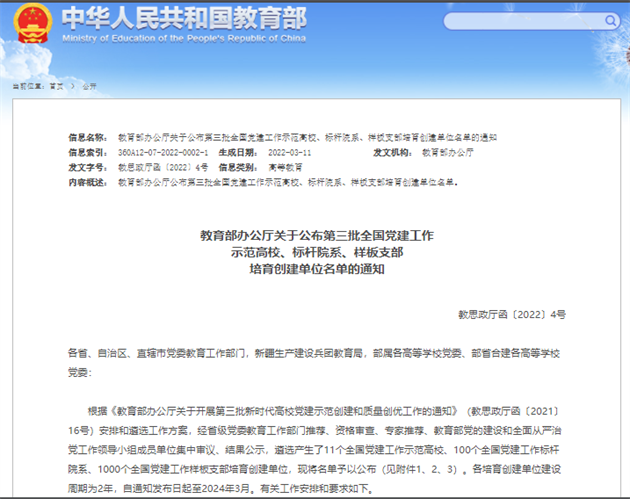Select the index number 360A12-07-2022-0002-1
Image resolution: width=630 pixels, height=499 pixels.
pos(163,153)
